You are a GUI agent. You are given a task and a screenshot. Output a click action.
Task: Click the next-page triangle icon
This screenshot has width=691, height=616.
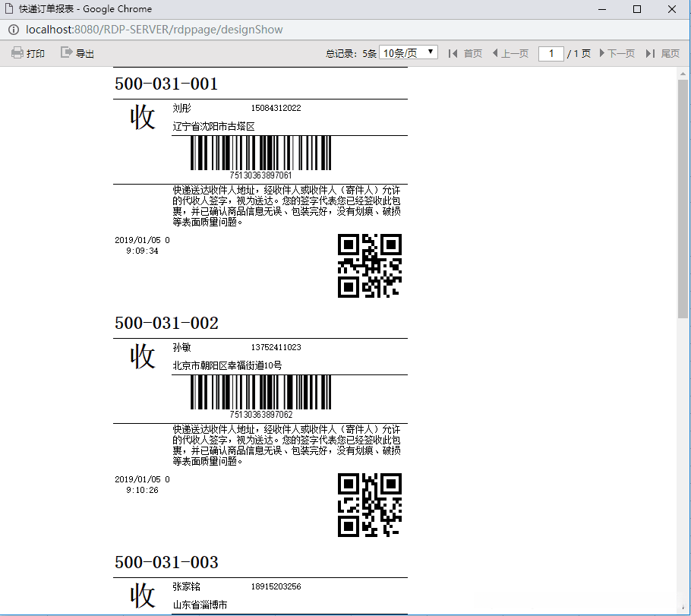pyautogui.click(x=602, y=53)
